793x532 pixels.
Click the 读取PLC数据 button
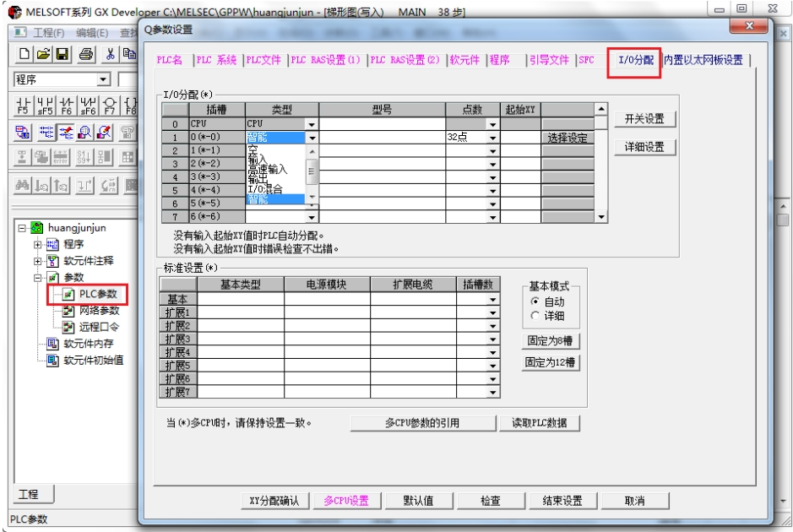click(539, 423)
